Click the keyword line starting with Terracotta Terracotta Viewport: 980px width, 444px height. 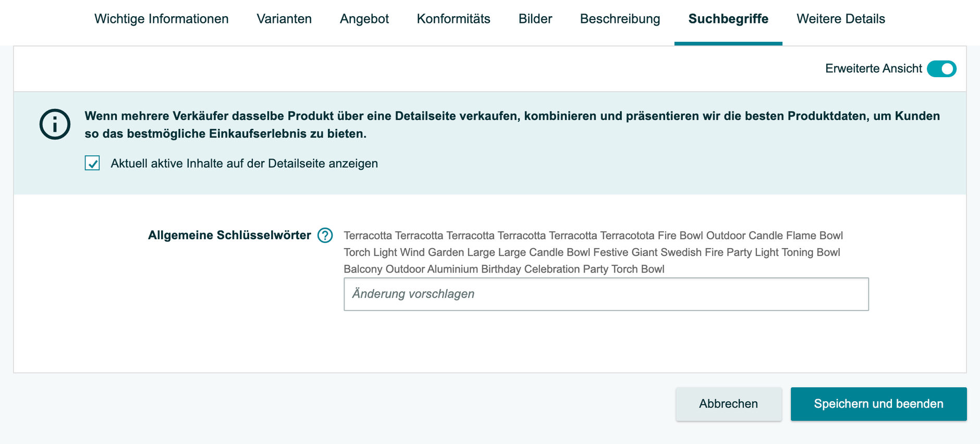[593, 236]
